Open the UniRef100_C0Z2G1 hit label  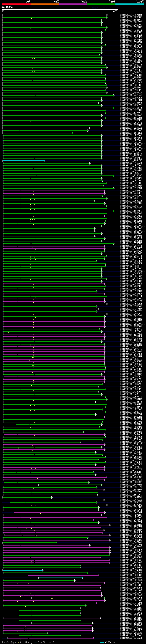coord(131,543)
